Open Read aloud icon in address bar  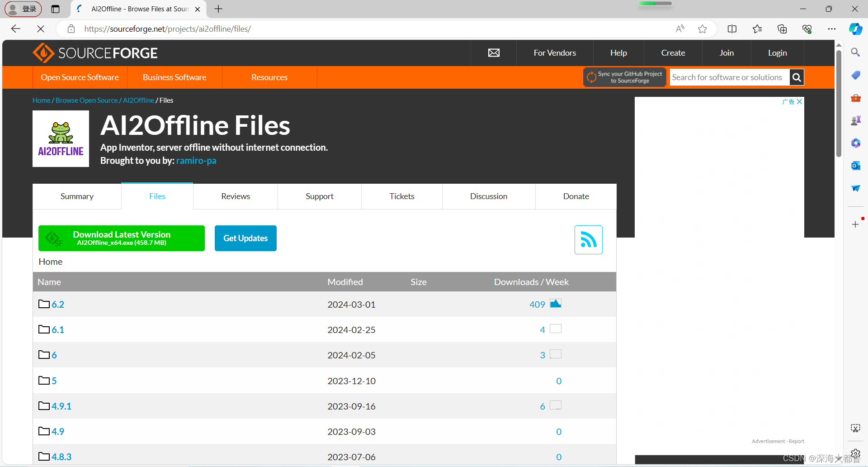(x=680, y=29)
